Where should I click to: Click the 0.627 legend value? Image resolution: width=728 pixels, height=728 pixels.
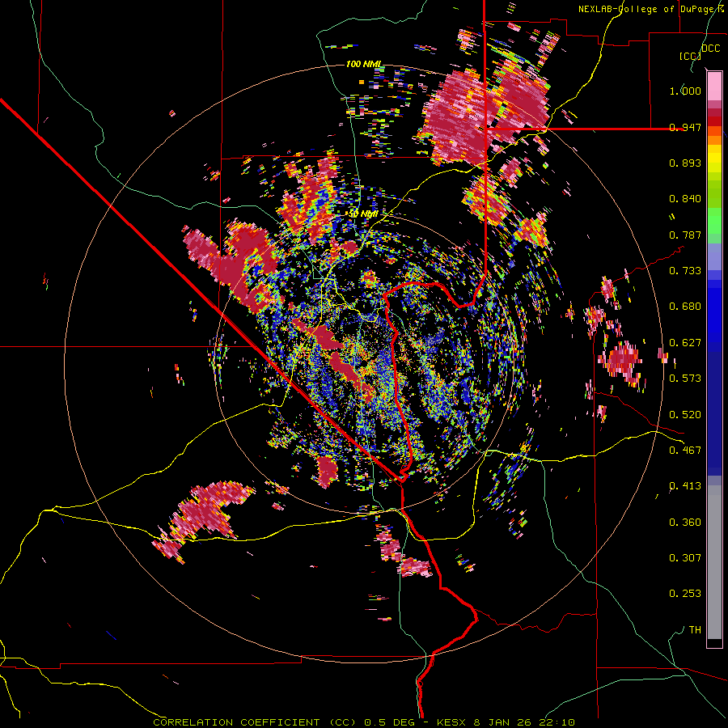point(685,343)
